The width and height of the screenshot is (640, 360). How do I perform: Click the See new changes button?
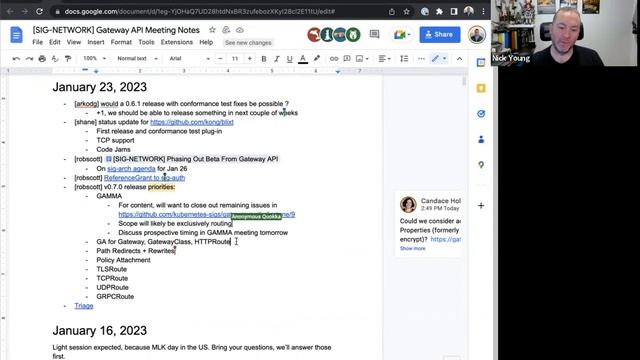point(248,42)
